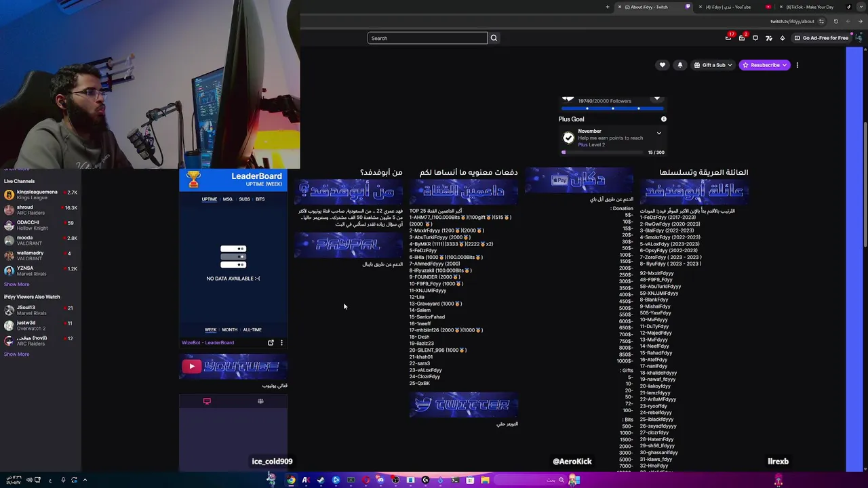This screenshot has height=488, width=868.
Task: Choose ALL-TIME leaderboard period
Action: 252,330
